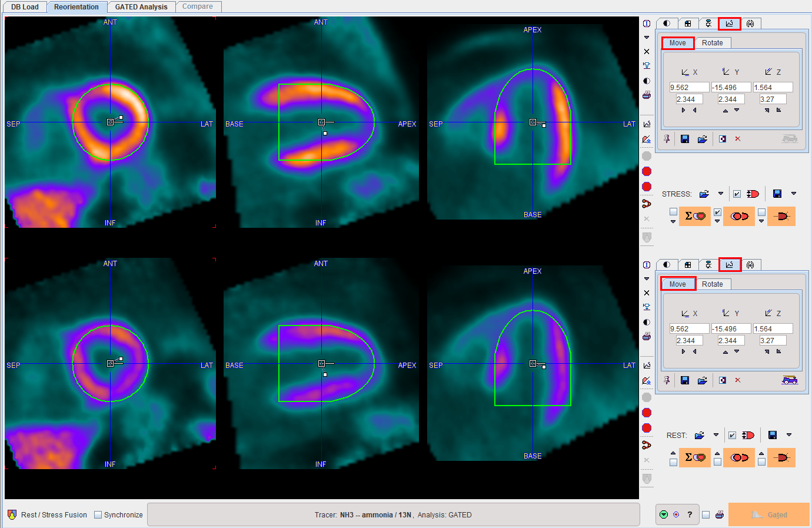Image resolution: width=812 pixels, height=528 pixels.
Task: Save the STRESS reorientation transformation (disk icon)
Action: pyautogui.click(x=685, y=139)
